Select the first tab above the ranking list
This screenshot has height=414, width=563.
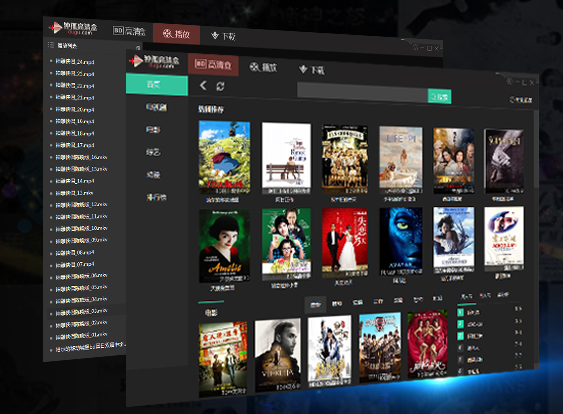(x=466, y=296)
